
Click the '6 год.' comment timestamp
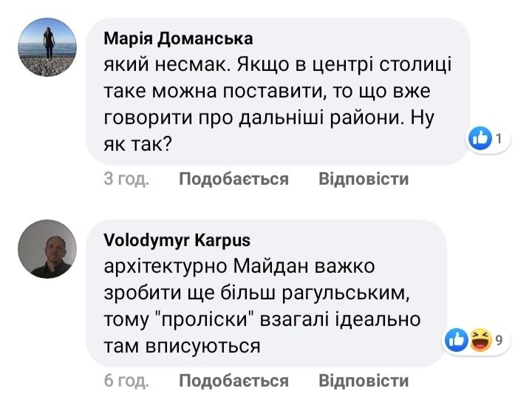pyautogui.click(x=126, y=381)
